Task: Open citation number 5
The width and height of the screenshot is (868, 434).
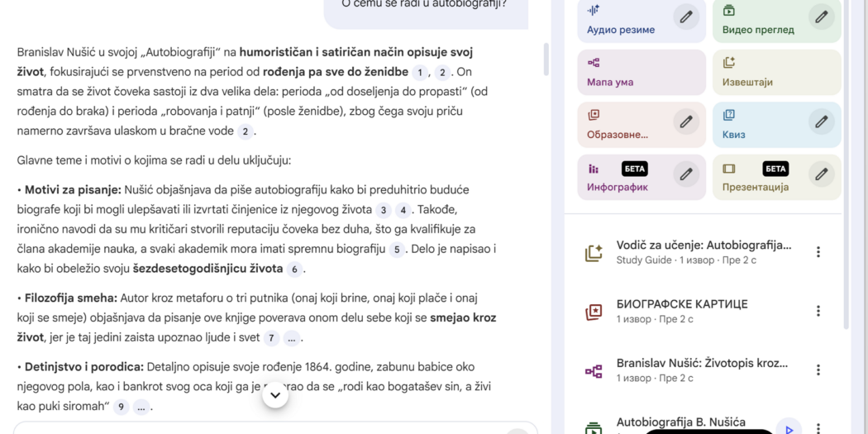Action: (x=397, y=250)
